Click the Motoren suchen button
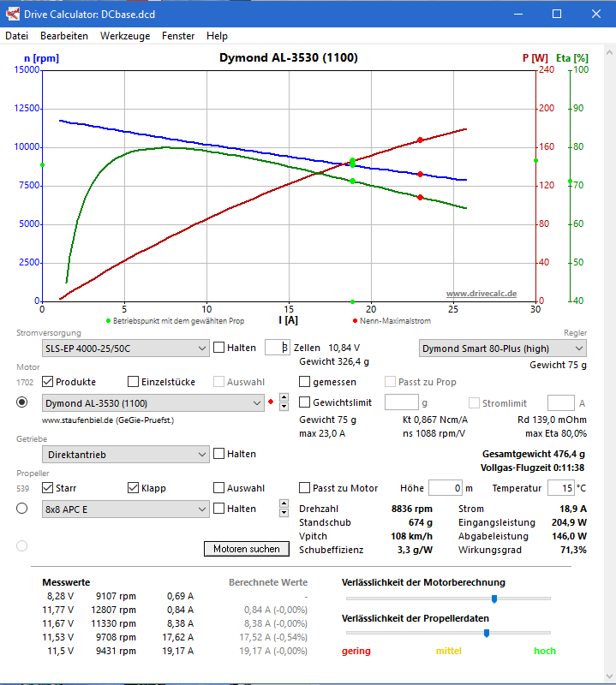Image resolution: width=616 pixels, height=685 pixels. [x=247, y=549]
